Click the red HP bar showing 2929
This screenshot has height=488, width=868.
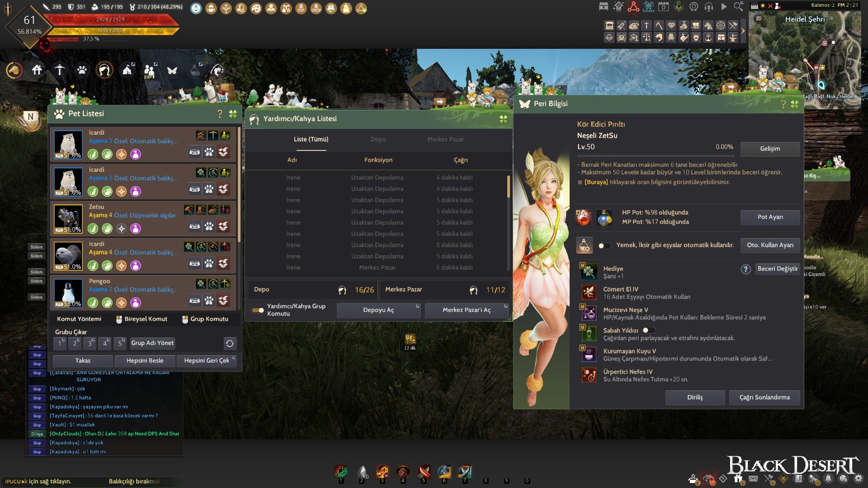point(111,19)
